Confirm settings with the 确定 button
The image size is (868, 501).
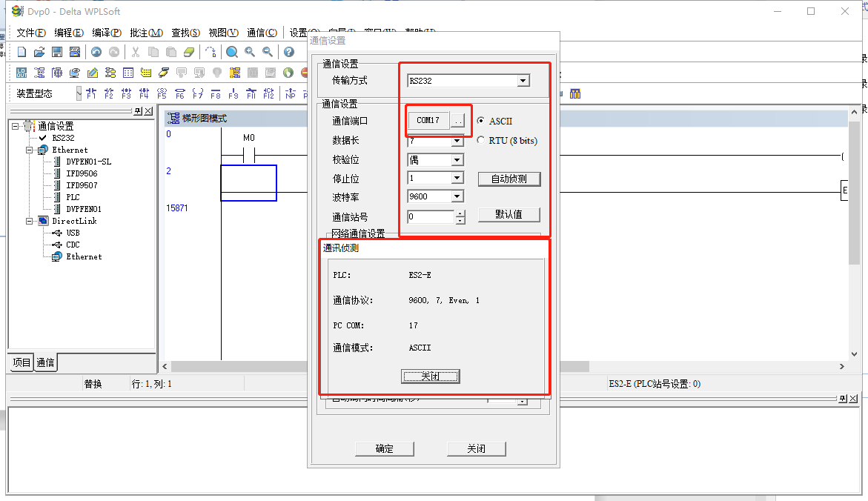point(384,449)
